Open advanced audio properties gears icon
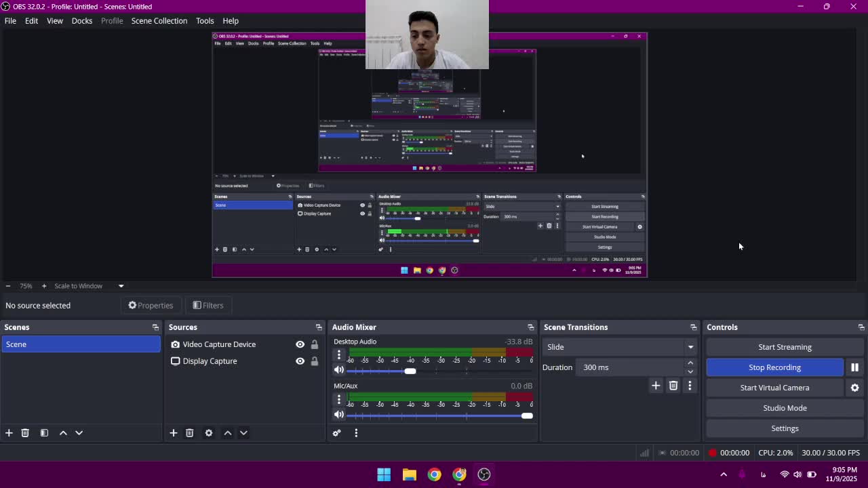 (337, 433)
